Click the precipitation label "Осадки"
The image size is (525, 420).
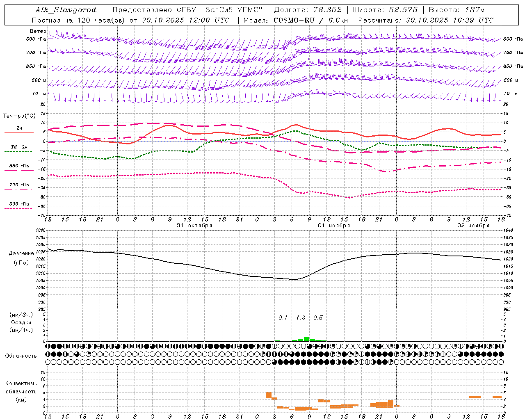click(x=21, y=322)
